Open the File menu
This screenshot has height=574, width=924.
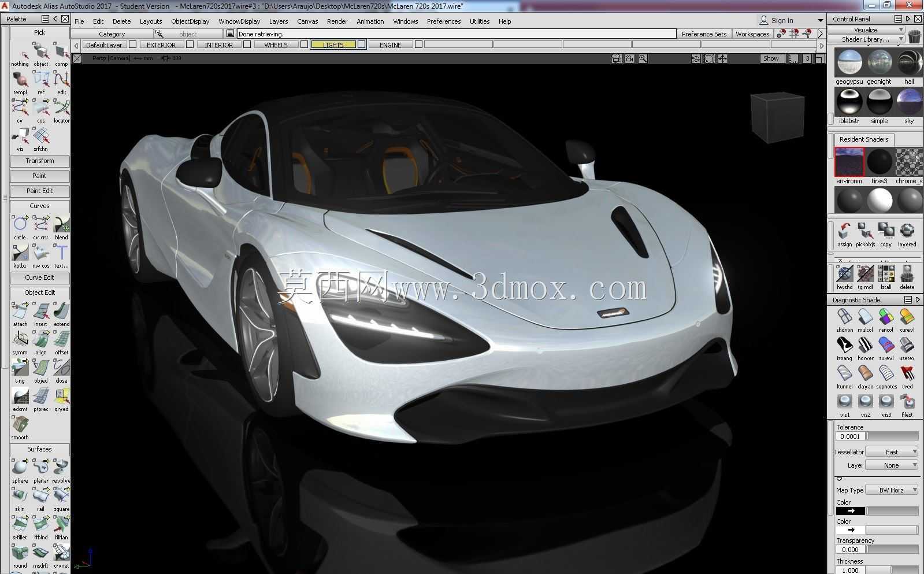80,21
